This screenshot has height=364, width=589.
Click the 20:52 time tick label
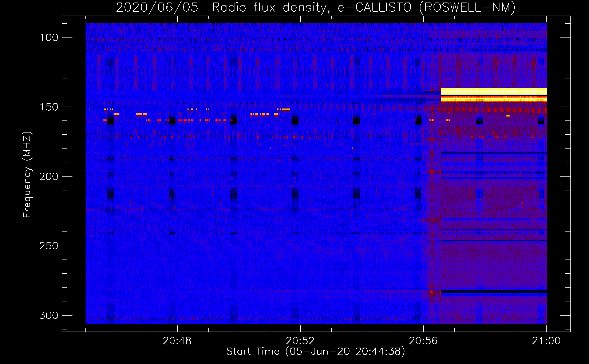click(300, 341)
